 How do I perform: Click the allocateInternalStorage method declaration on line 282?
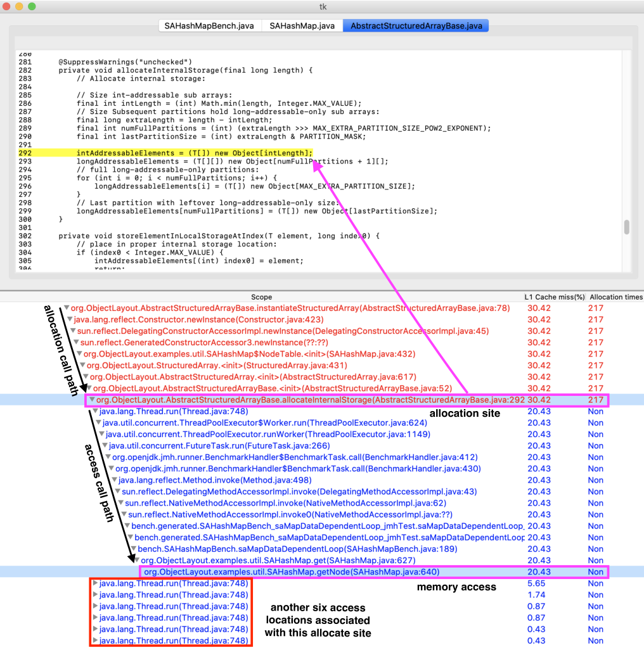185,70
